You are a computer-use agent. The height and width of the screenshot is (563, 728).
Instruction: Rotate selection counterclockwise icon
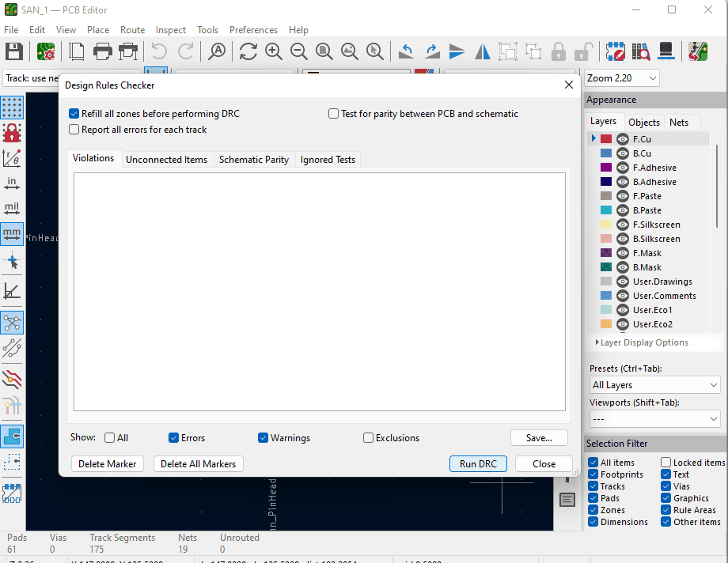tap(406, 51)
